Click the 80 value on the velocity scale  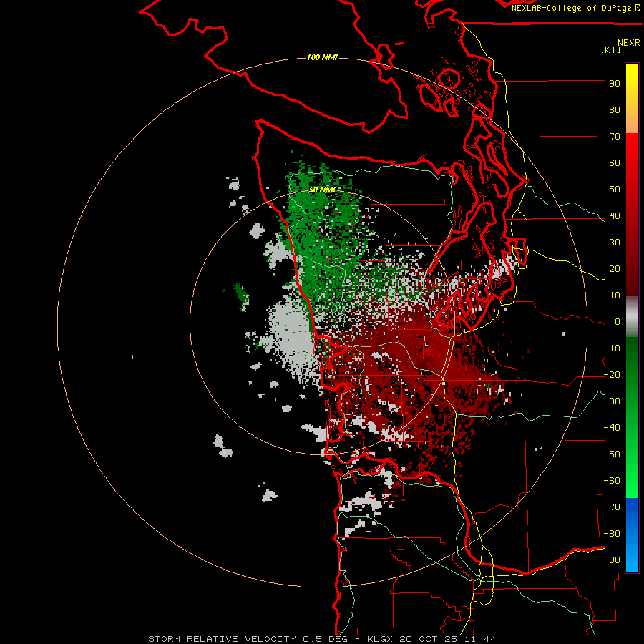pyautogui.click(x=615, y=109)
